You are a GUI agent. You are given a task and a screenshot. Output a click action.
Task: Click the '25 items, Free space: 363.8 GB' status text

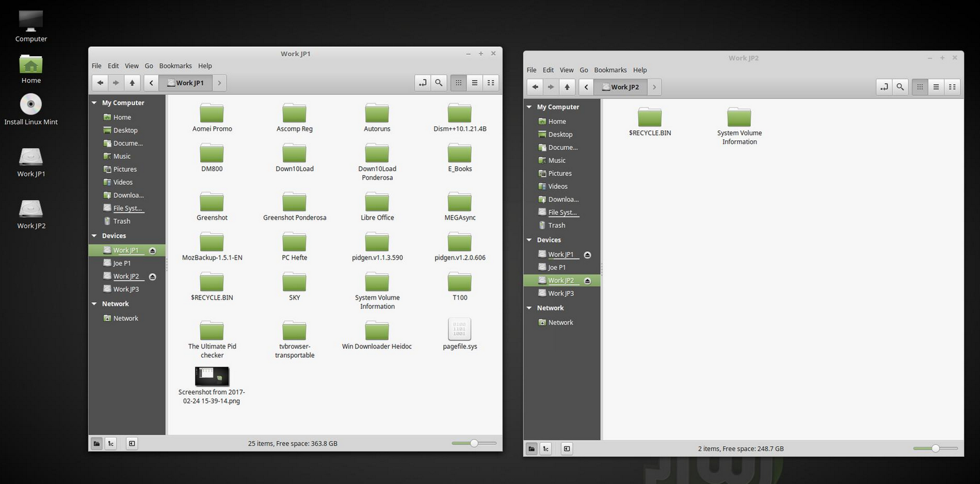click(x=293, y=444)
